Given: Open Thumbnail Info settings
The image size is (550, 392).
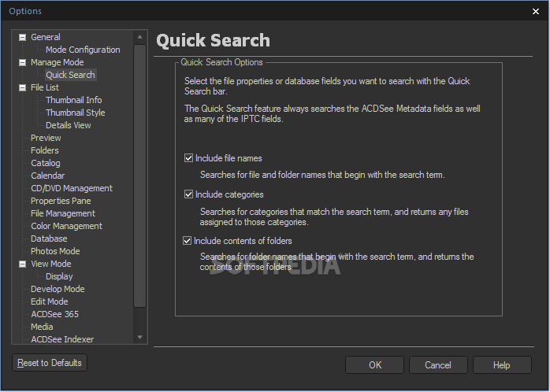Looking at the screenshot, I should click(x=73, y=100).
